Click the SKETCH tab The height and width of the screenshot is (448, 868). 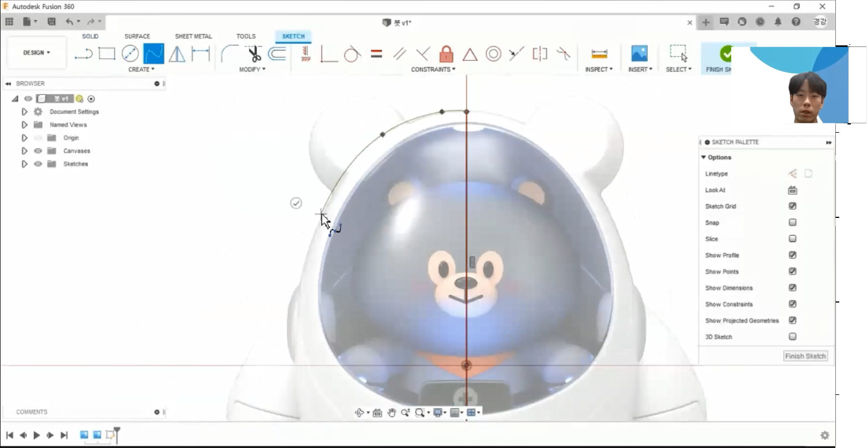293,37
